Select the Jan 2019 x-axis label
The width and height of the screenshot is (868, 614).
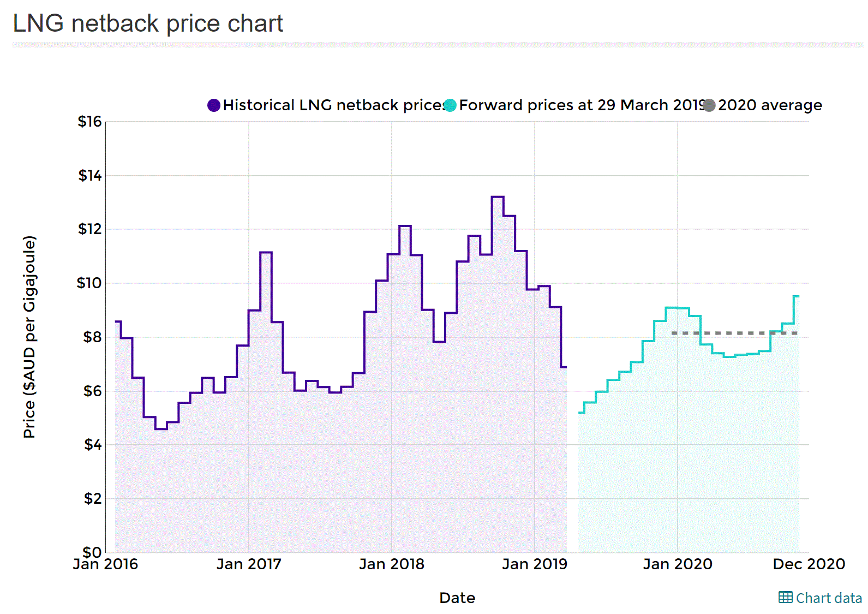point(535,564)
